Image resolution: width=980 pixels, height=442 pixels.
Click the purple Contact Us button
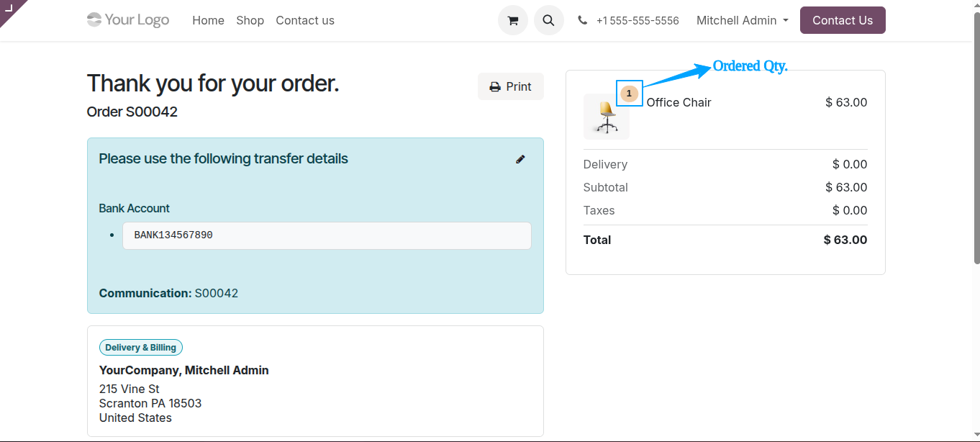(x=843, y=20)
